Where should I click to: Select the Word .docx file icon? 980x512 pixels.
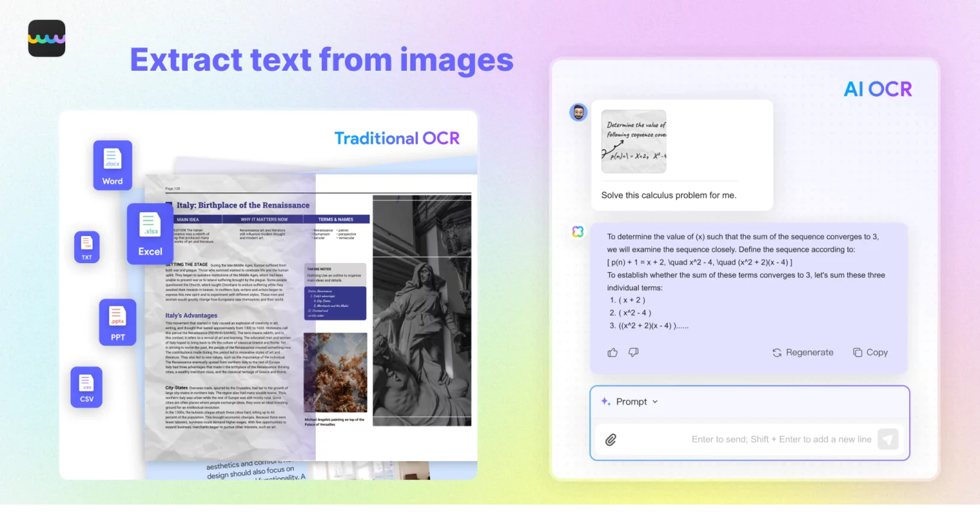coord(112,165)
